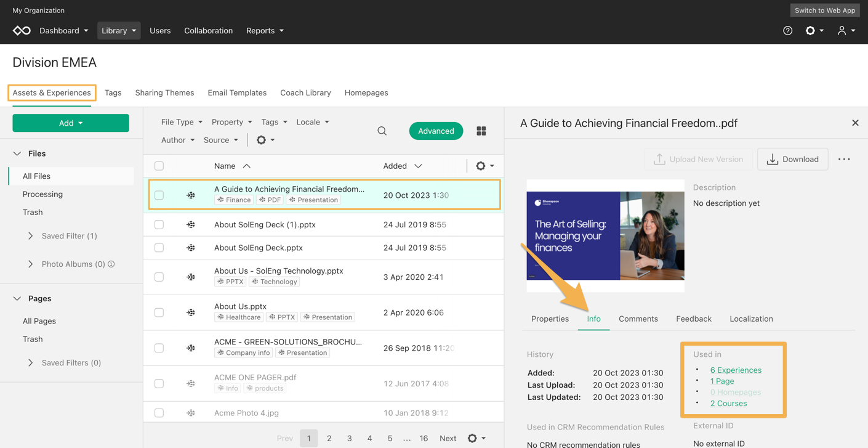Click the Next page link
This screenshot has height=448, width=868.
tap(448, 438)
